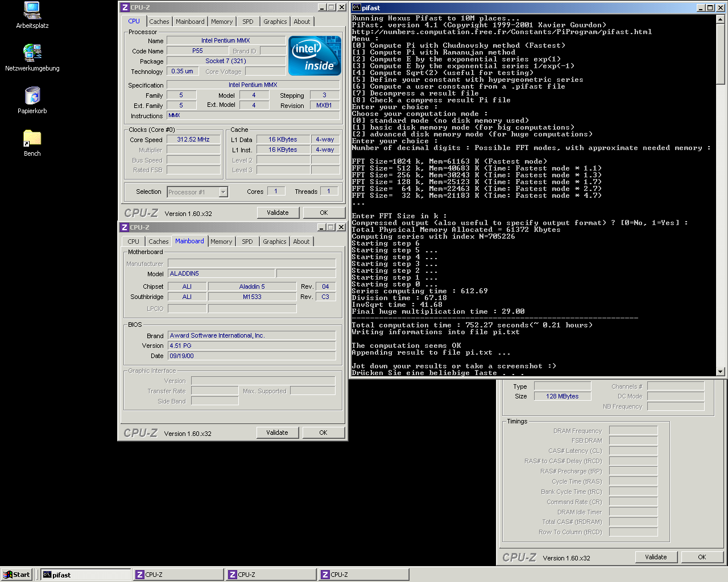Click the Intel inside logo

(315, 56)
